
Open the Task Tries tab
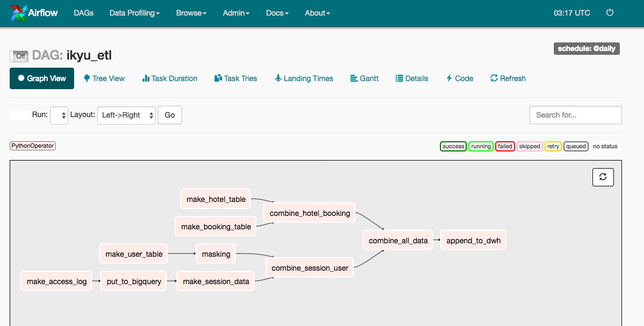[236, 78]
